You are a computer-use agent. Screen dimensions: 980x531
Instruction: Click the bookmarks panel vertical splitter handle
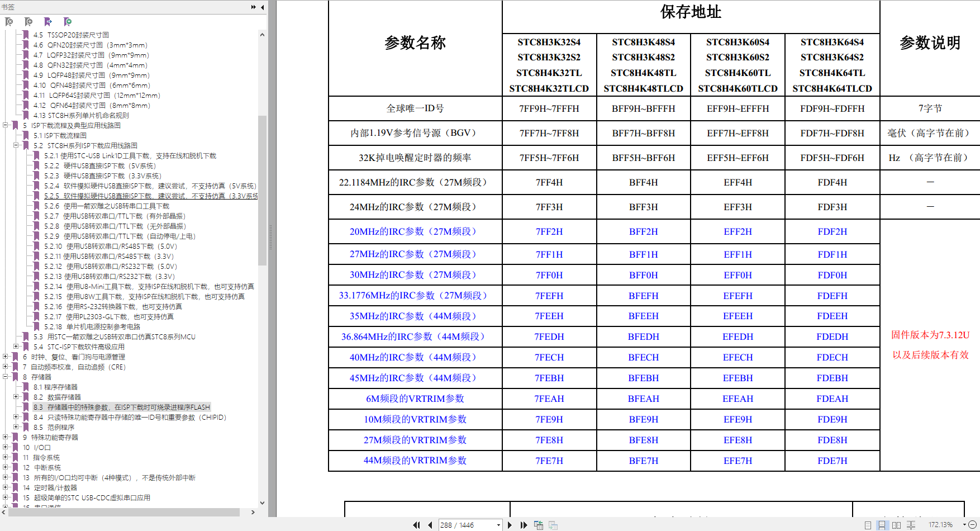[271, 237]
